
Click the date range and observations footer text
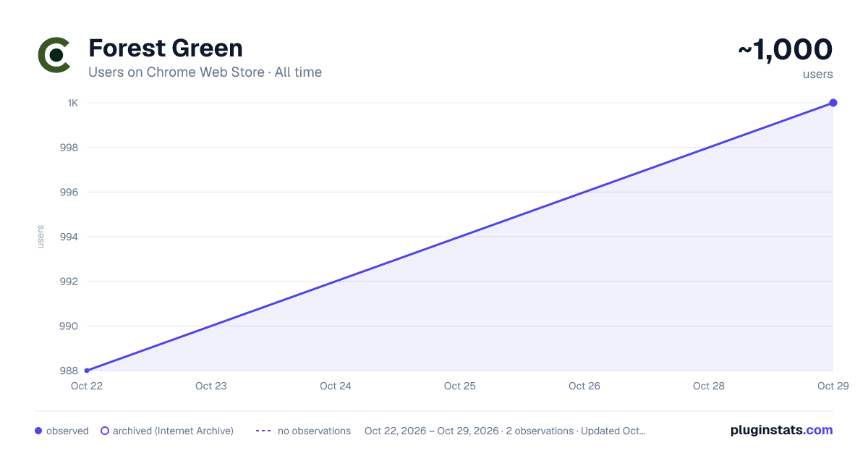click(x=505, y=431)
